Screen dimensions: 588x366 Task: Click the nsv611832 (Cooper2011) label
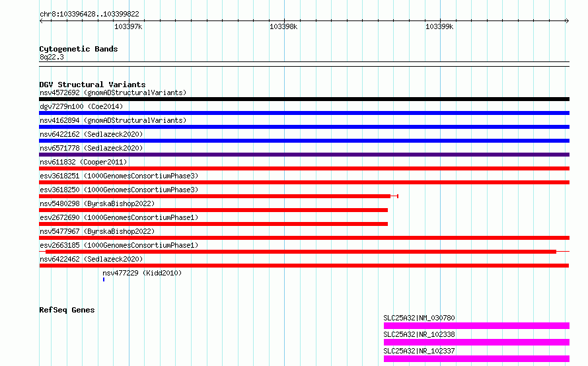[83, 162]
